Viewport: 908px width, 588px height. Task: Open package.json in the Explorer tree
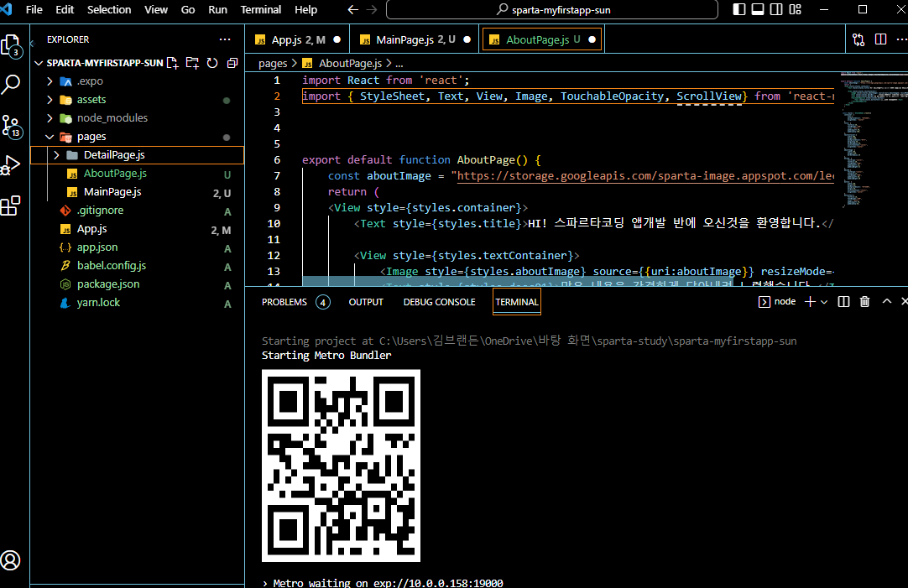click(138, 284)
